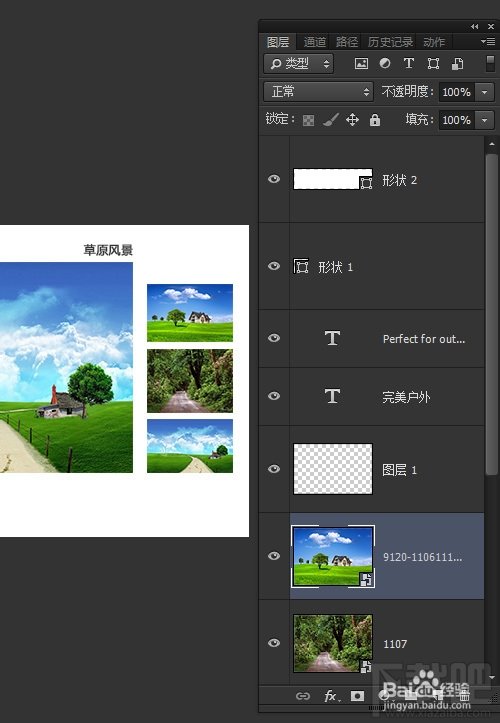
Task: Open the 填充 slider arrow
Action: click(x=485, y=120)
